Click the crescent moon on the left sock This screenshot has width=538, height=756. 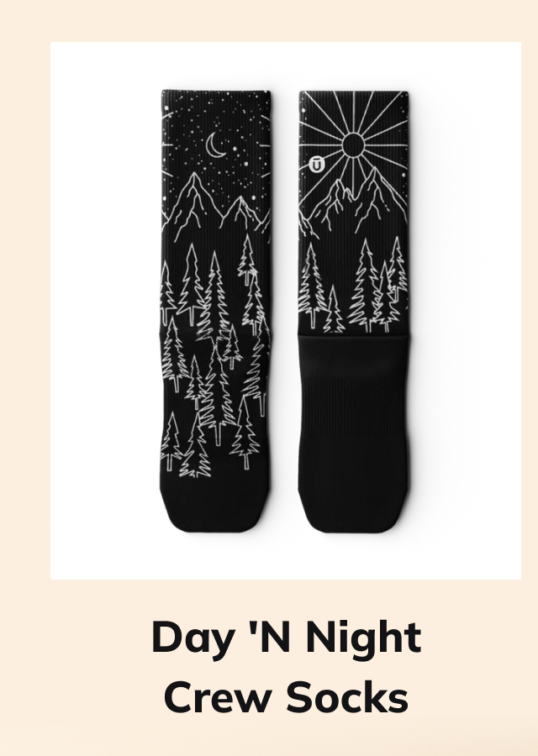point(216,145)
